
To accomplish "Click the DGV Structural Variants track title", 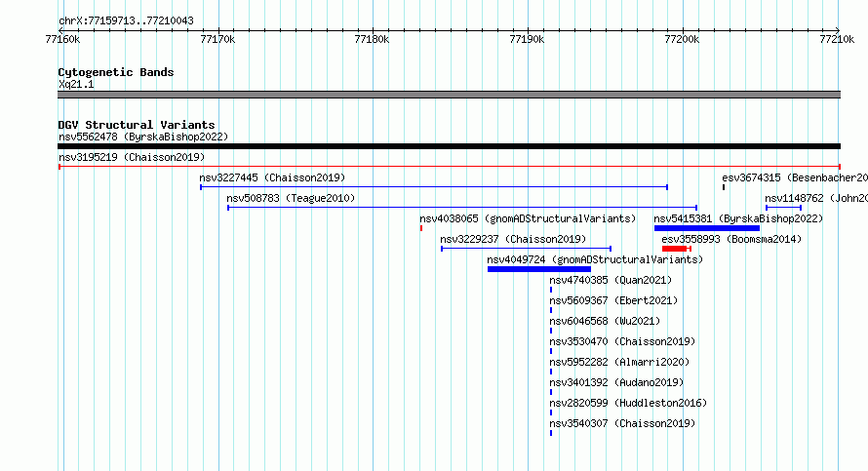I will (x=137, y=125).
